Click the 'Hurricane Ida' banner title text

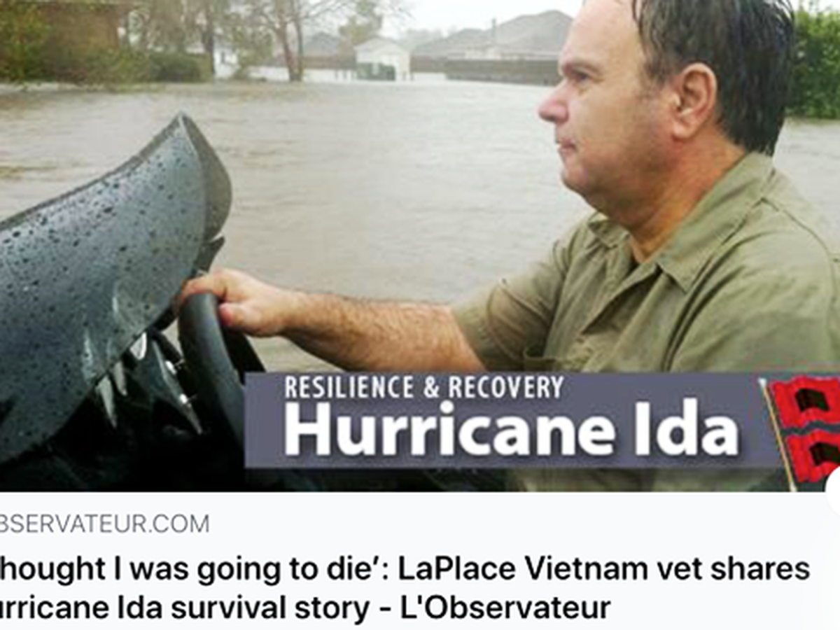(511, 428)
